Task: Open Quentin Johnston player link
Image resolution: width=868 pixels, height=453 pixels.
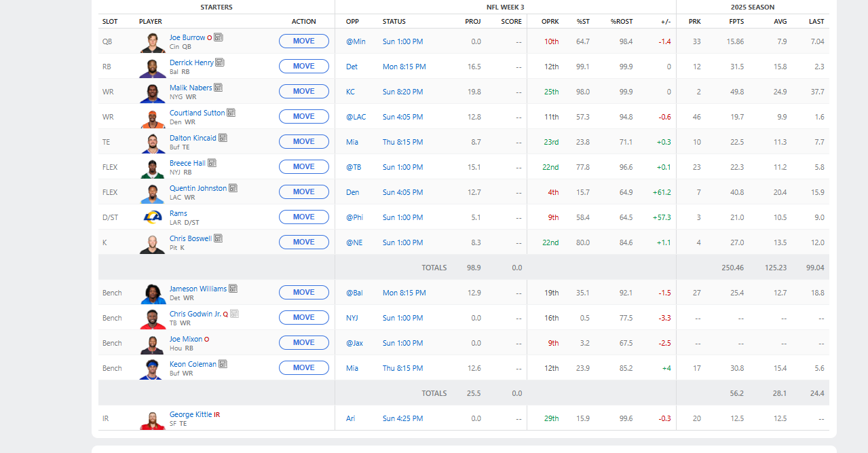Action: pyautogui.click(x=198, y=188)
